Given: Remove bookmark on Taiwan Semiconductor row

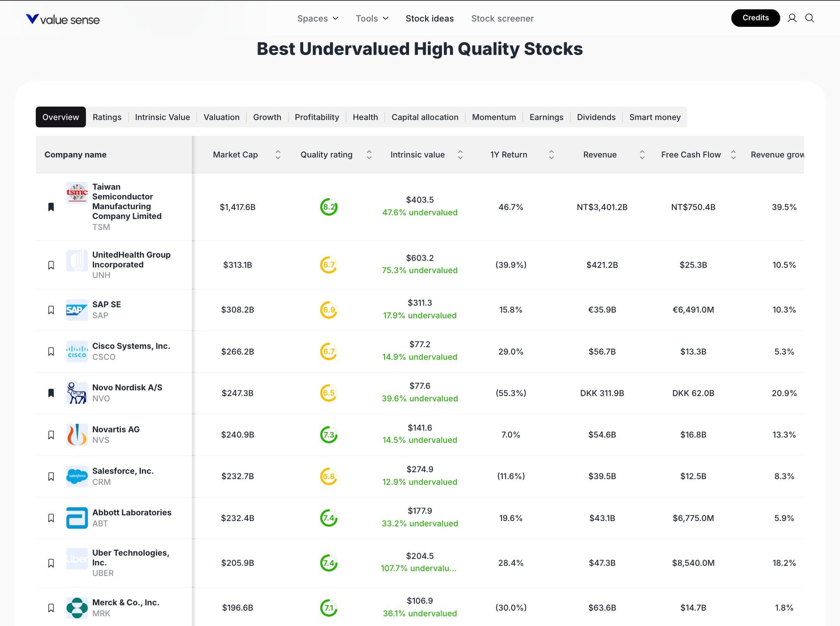Looking at the screenshot, I should (x=51, y=207).
